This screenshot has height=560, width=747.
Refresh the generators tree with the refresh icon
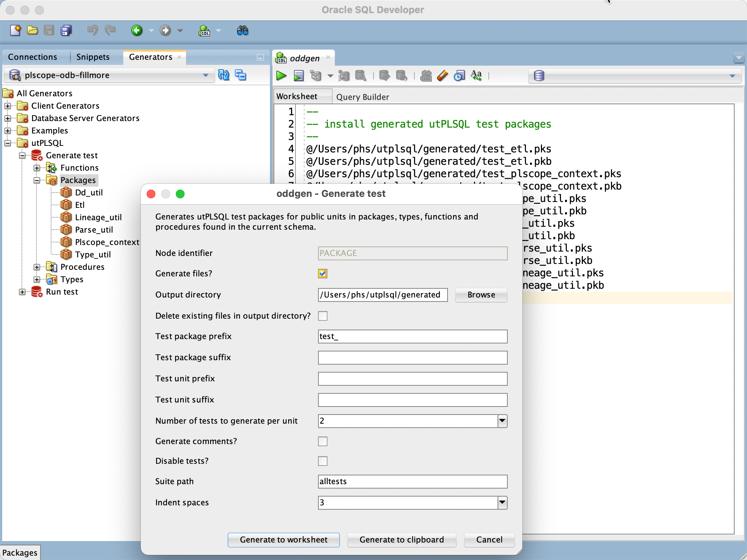pos(224,75)
